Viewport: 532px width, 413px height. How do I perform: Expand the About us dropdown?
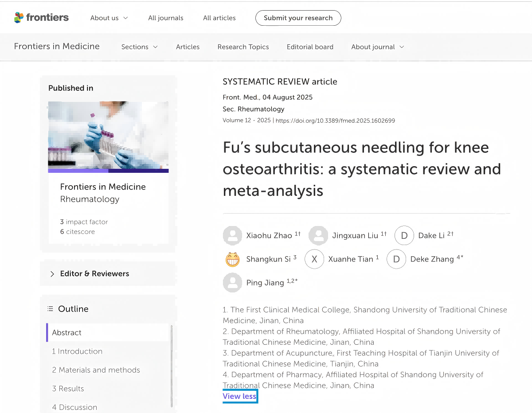pyautogui.click(x=109, y=18)
